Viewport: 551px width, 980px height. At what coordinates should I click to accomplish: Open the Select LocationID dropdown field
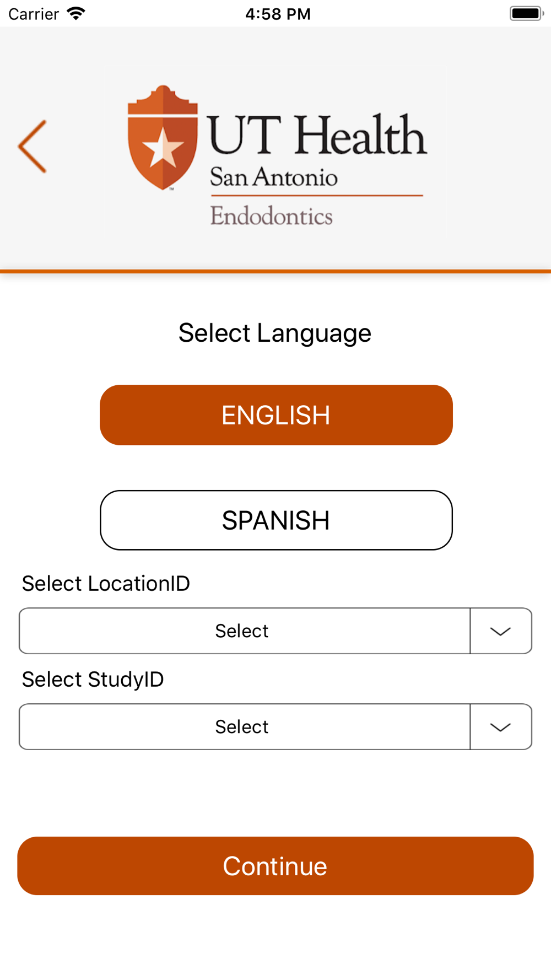coord(244,631)
